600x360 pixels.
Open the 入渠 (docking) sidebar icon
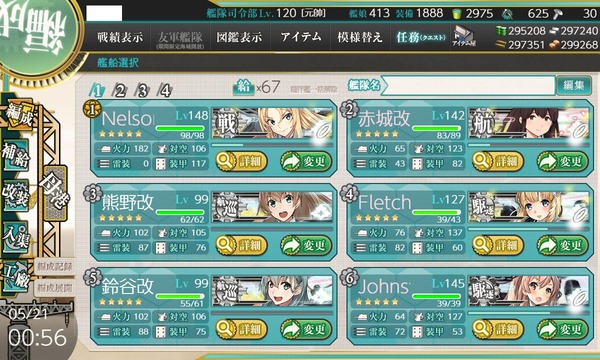[16, 237]
